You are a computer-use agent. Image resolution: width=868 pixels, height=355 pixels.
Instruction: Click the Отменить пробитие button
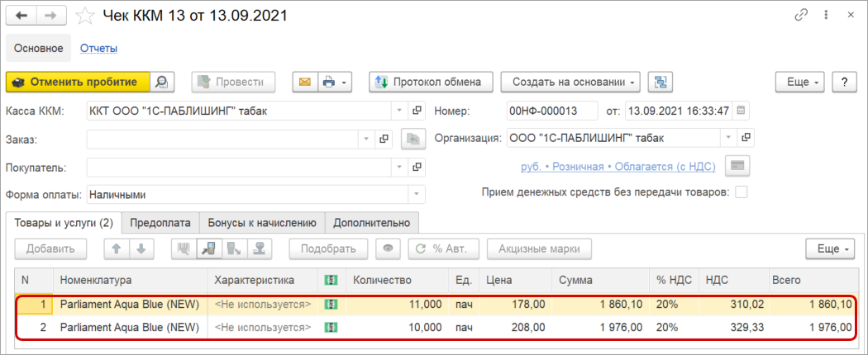pos(78,82)
